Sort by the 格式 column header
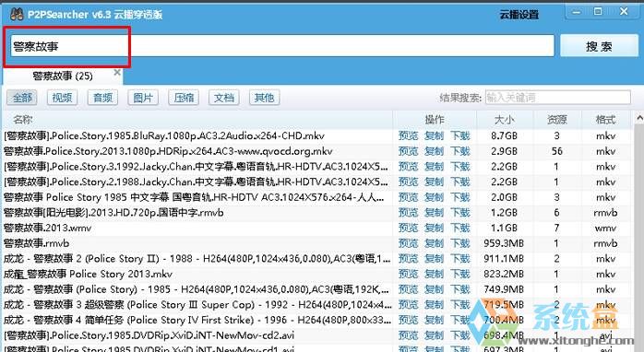The width and height of the screenshot is (644, 352). [605, 120]
